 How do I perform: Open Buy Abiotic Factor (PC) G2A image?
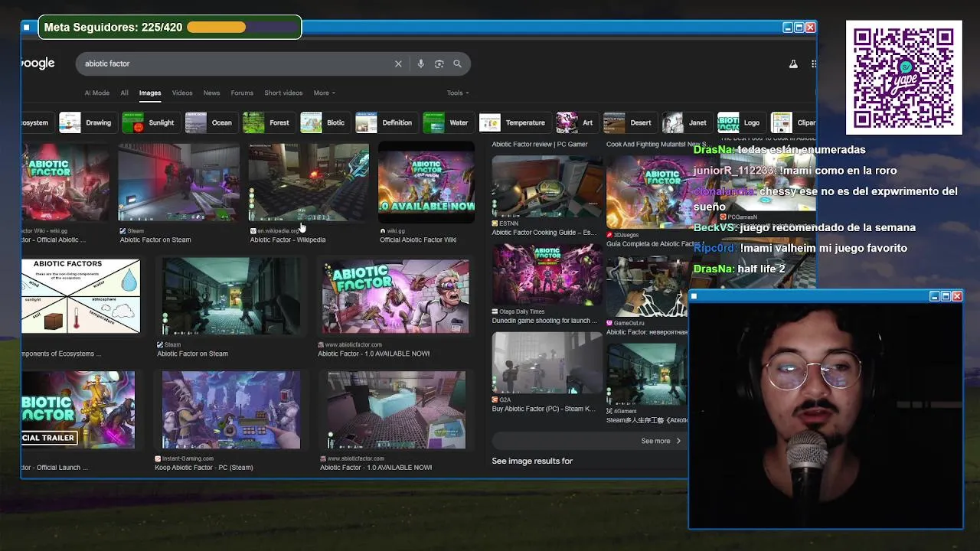click(547, 362)
